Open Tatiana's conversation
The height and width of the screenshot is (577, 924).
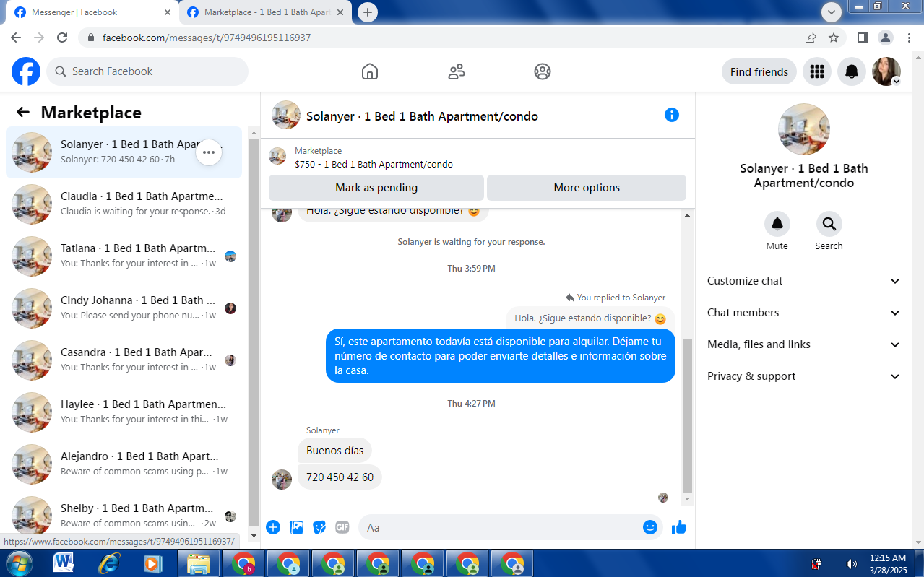tap(124, 256)
